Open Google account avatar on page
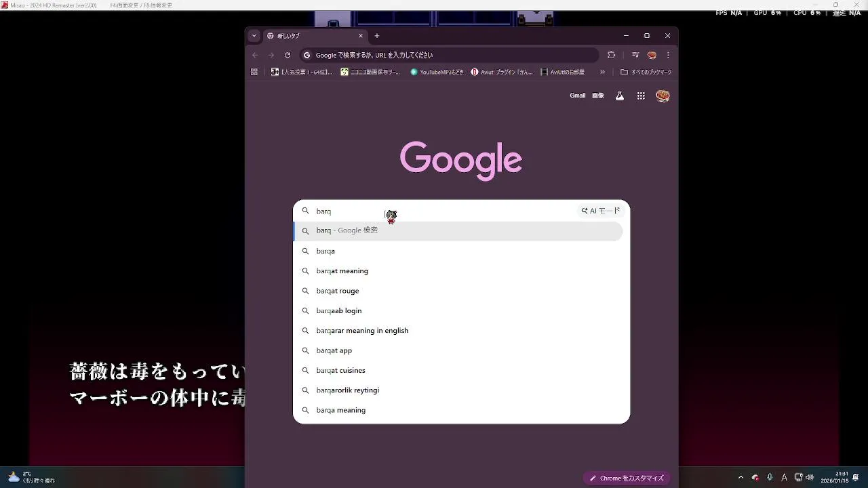This screenshot has width=868, height=488. point(663,96)
